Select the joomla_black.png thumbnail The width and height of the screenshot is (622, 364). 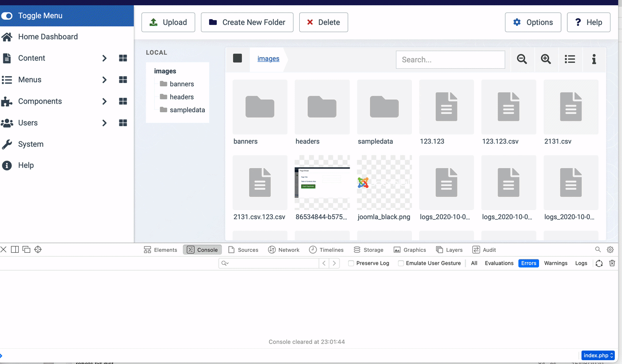pyautogui.click(x=385, y=183)
